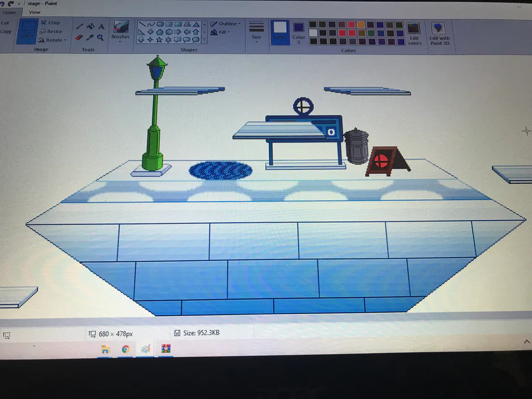
Task: Choose the Diamond shape
Action: [151, 33]
